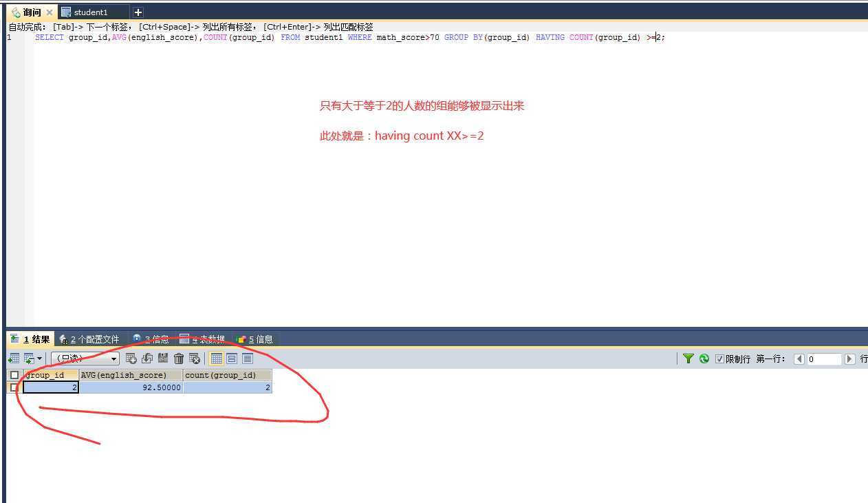Click the green filter funnel icon

point(688,358)
